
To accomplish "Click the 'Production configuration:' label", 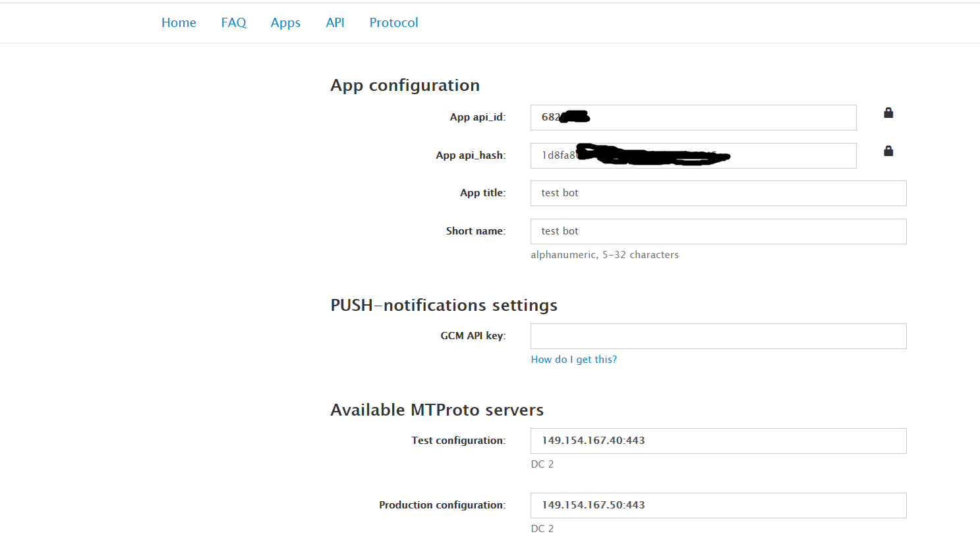I will click(442, 505).
